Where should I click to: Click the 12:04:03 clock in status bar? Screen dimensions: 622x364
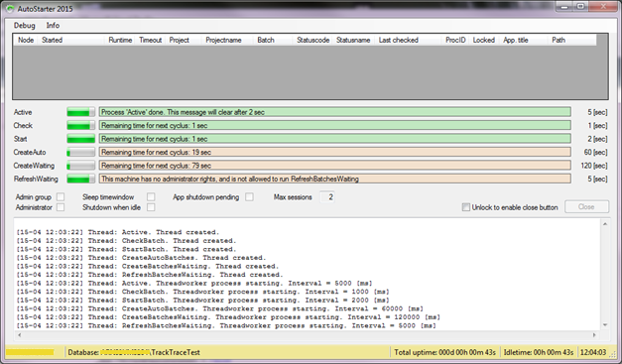[x=593, y=352]
